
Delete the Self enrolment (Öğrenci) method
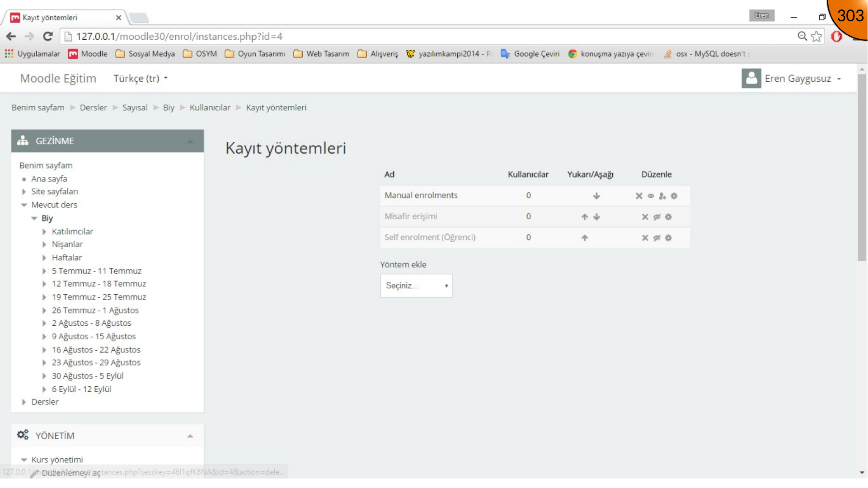tap(645, 238)
